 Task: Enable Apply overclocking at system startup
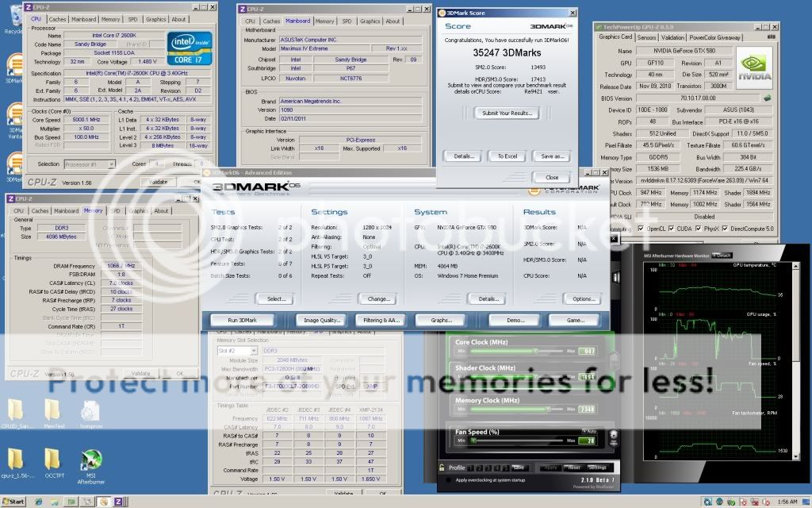click(x=447, y=479)
